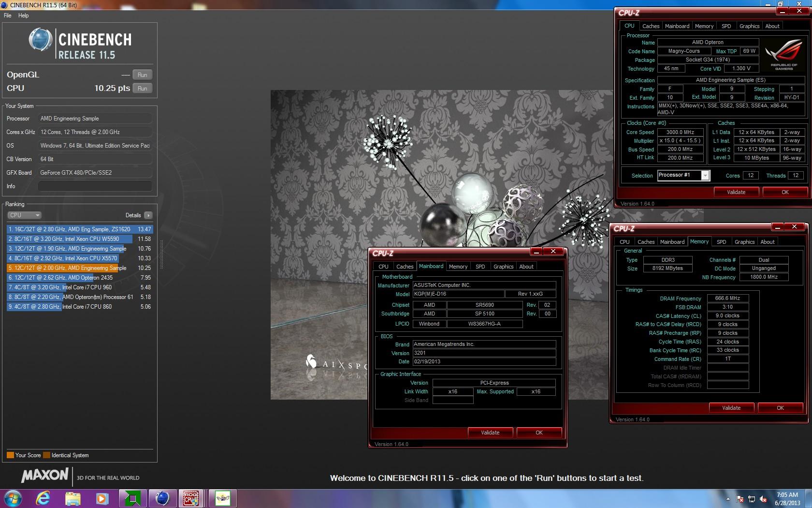Open the Action Center flag icon
The width and height of the screenshot is (812, 508).
[740, 499]
